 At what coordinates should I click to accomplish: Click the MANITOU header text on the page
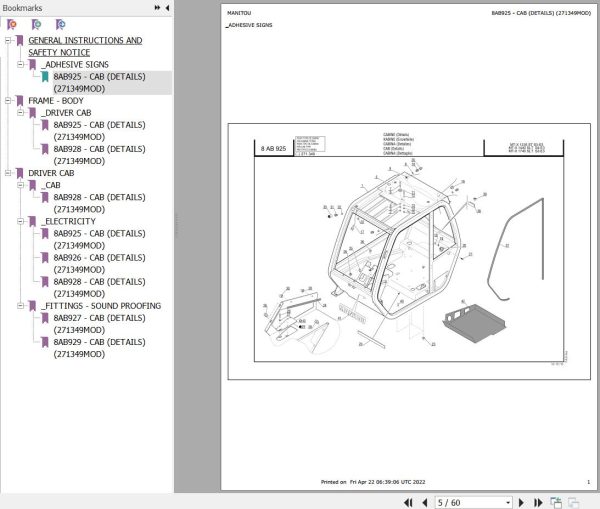click(239, 13)
